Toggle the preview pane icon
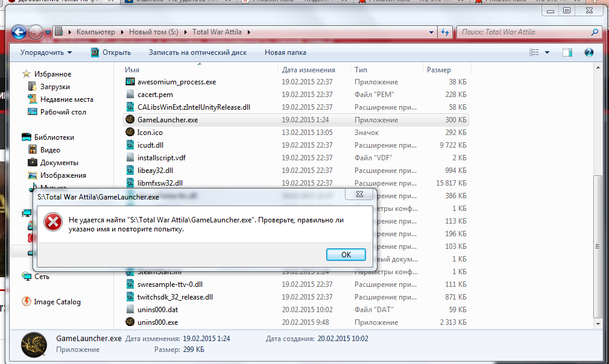This screenshot has height=364, width=609. click(567, 52)
